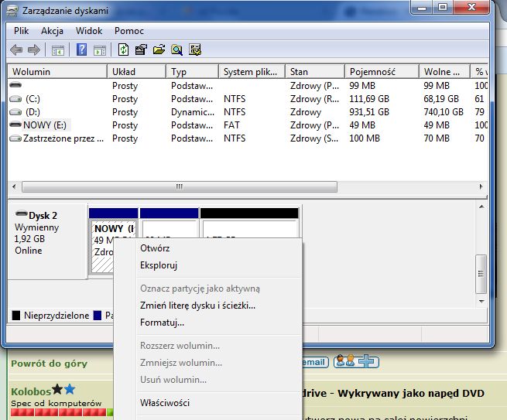507x420 pixels.
Task: Click the open folder toolbar icon
Action: coord(159,50)
